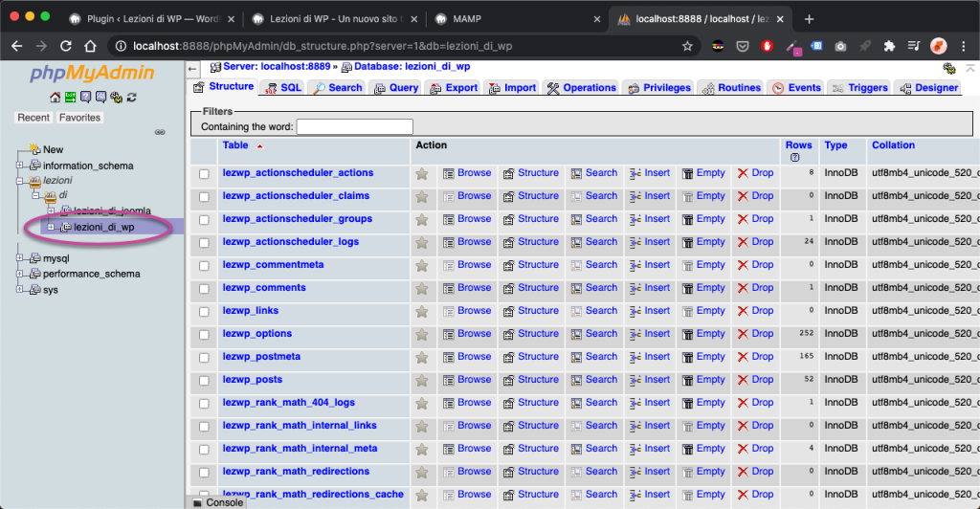Open page settings gear at top right
This screenshot has height=509, width=980.
pyautogui.click(x=949, y=69)
